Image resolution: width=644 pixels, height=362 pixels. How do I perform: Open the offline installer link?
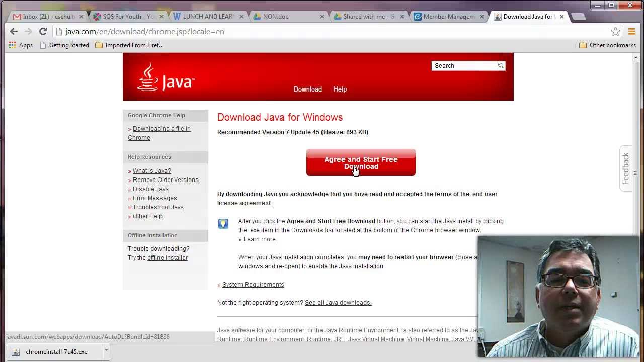click(168, 258)
